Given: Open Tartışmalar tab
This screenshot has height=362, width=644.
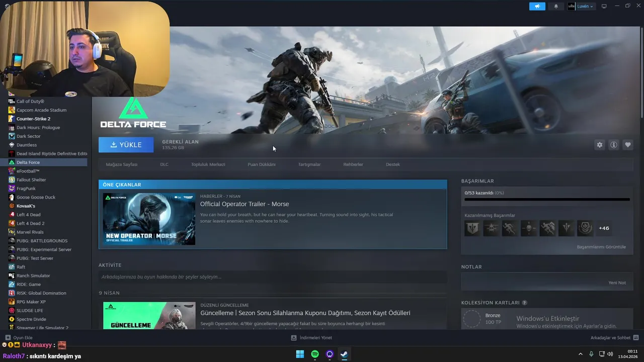Looking at the screenshot, I should point(309,164).
